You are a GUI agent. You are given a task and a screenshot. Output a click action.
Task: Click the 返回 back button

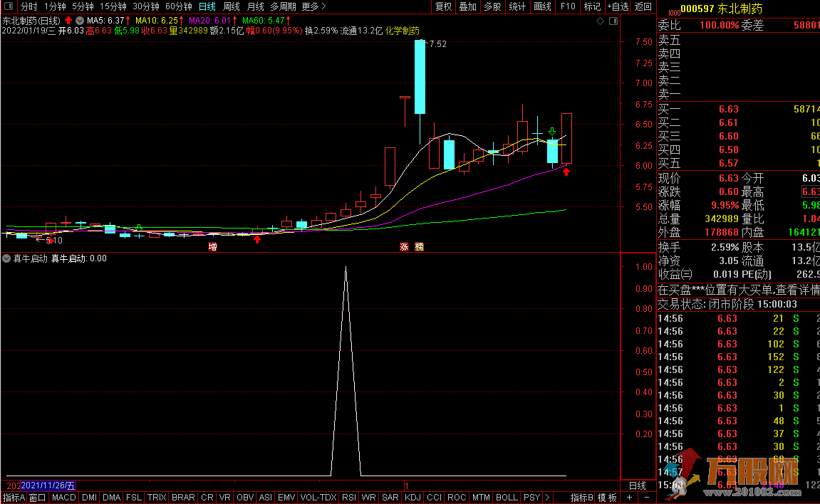(x=643, y=6)
